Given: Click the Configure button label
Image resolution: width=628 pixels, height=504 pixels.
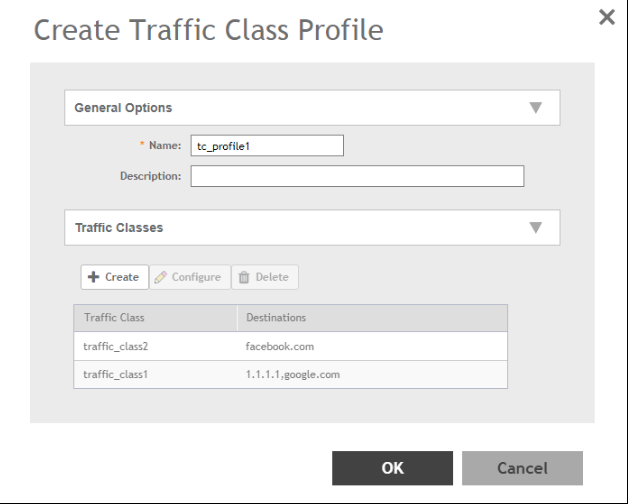Looking at the screenshot, I should [196, 277].
